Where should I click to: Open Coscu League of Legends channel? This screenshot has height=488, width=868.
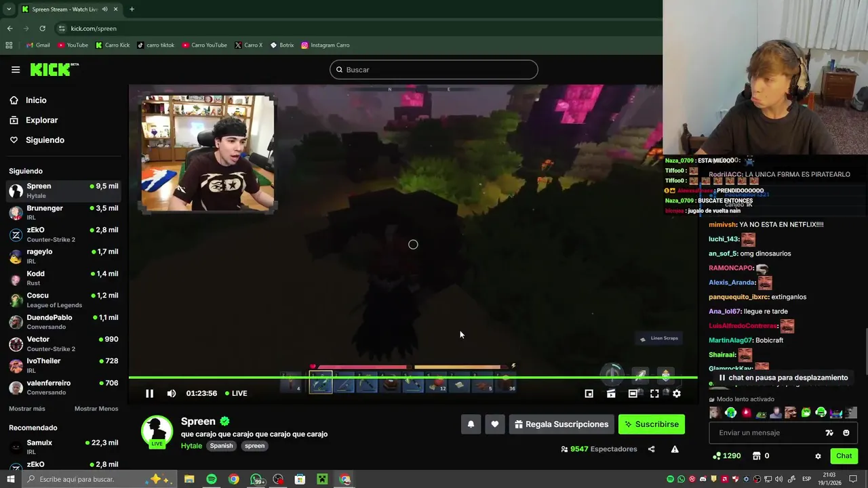64,300
